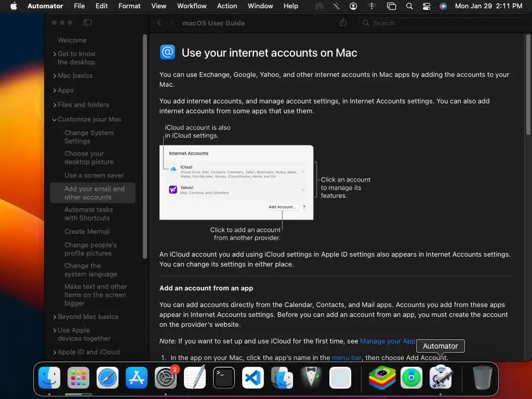Click the search field in User Guide
This screenshot has height=399, width=532.
tap(443, 23)
